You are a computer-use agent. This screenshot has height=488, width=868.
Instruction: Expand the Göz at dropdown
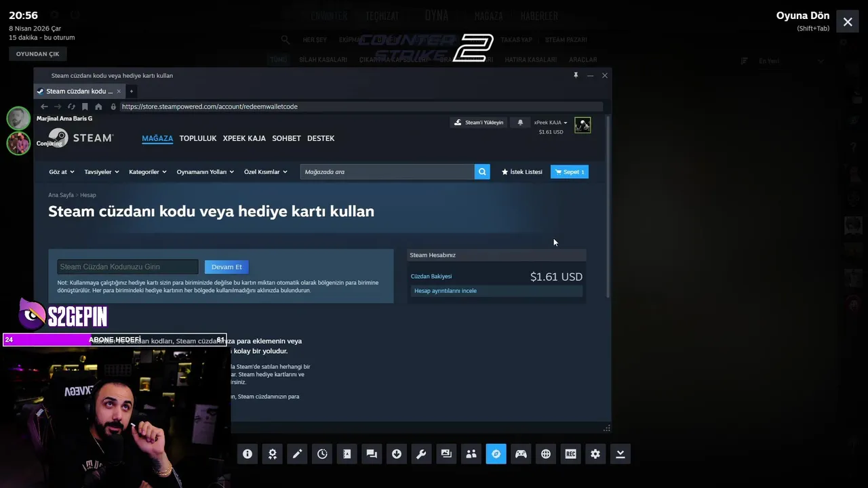(x=62, y=172)
